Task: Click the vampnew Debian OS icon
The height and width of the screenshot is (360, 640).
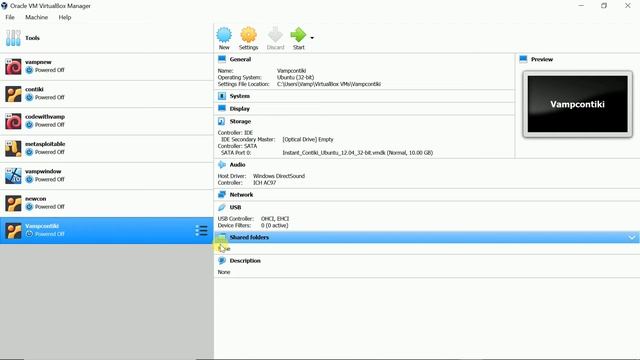Action: (13, 67)
